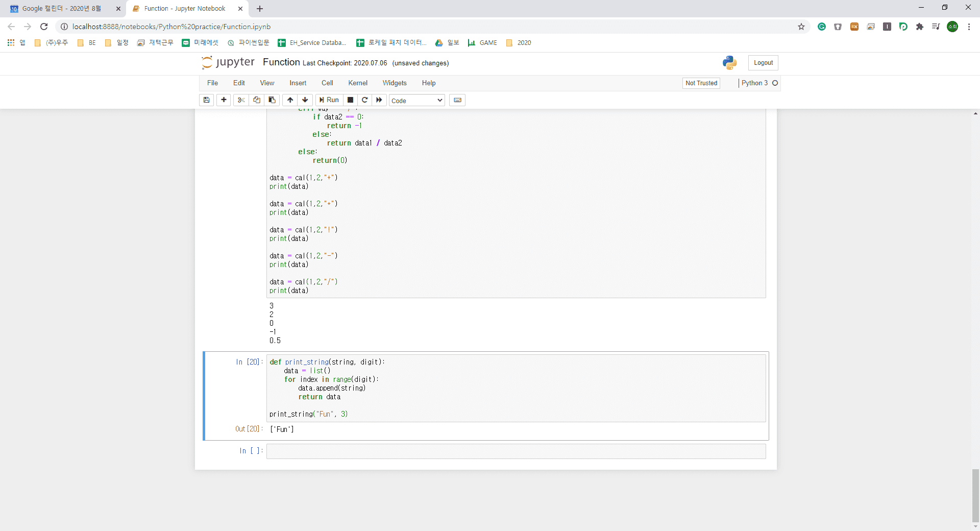The width and height of the screenshot is (980, 531).
Task: Paste cells below using the toolbar icon
Action: 272,100
